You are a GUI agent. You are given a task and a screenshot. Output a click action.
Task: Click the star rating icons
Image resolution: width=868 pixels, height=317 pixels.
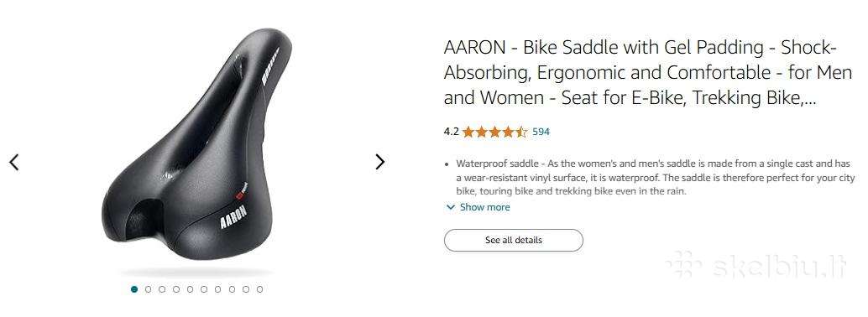pos(495,132)
